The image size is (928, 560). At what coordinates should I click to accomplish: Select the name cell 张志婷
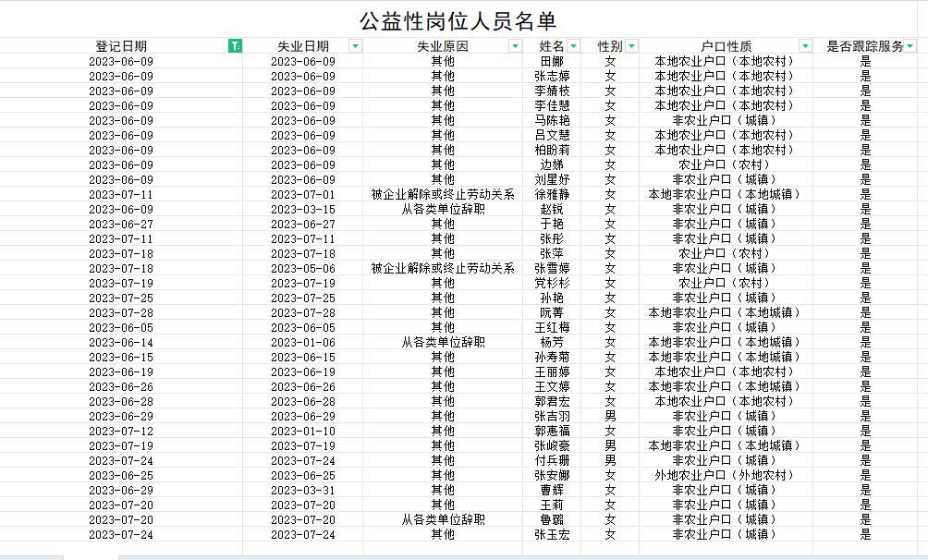pos(552,77)
